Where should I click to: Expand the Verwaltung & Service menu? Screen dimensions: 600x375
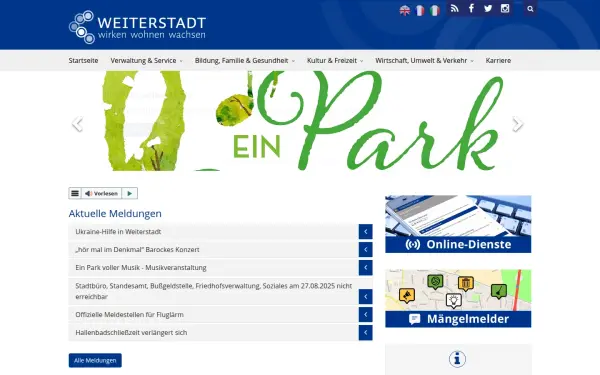pos(146,60)
